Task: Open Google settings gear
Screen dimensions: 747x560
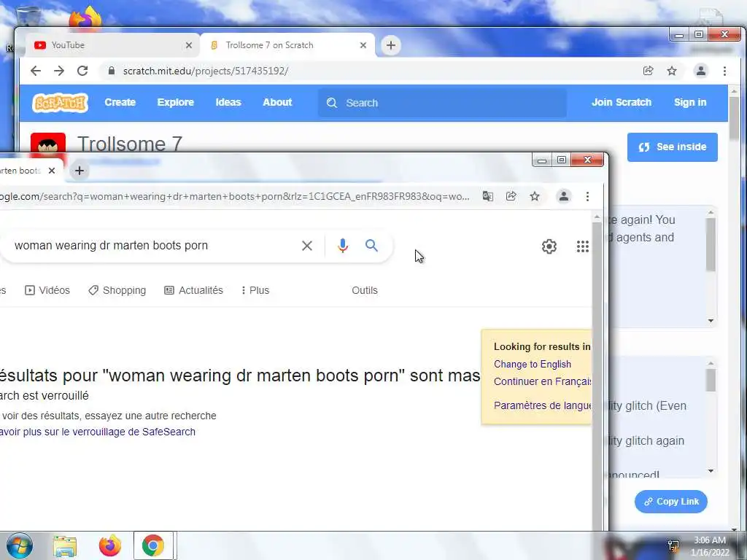Action: coord(549,246)
